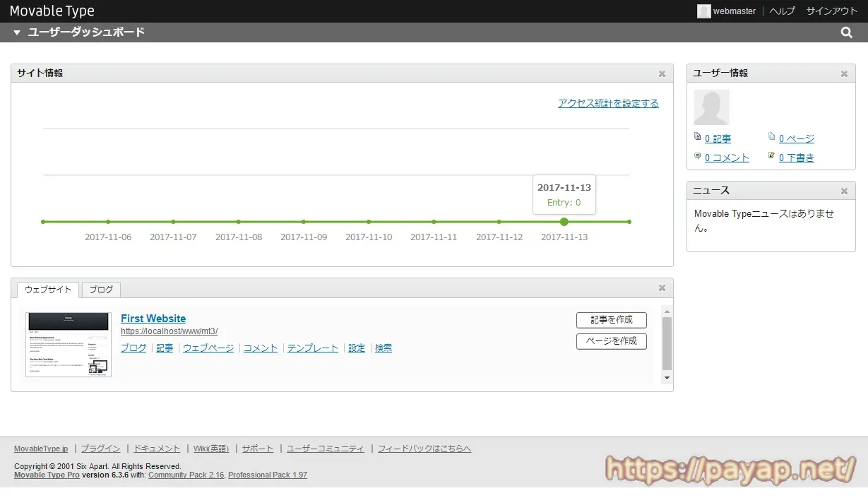Switch to the ブログ tab

101,290
